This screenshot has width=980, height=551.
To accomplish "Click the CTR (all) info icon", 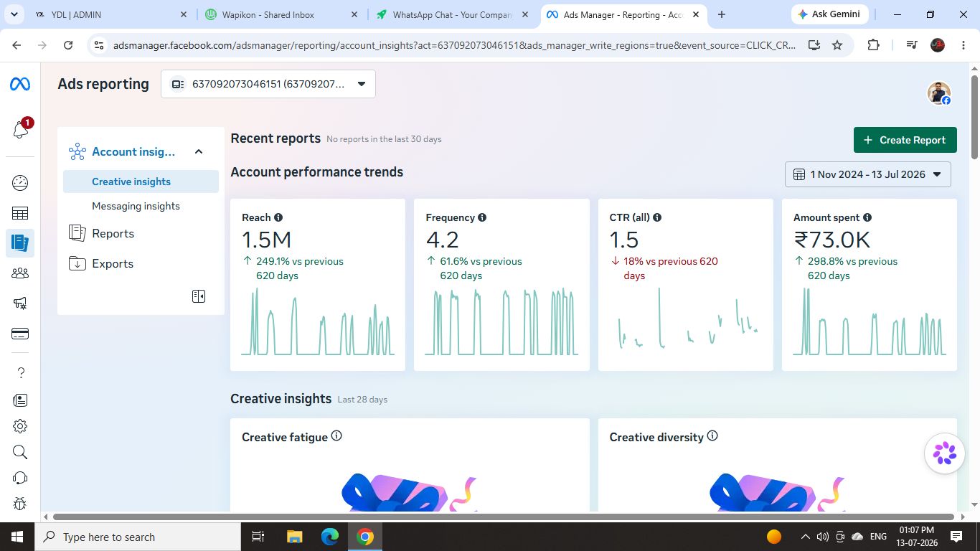I will coord(657,217).
